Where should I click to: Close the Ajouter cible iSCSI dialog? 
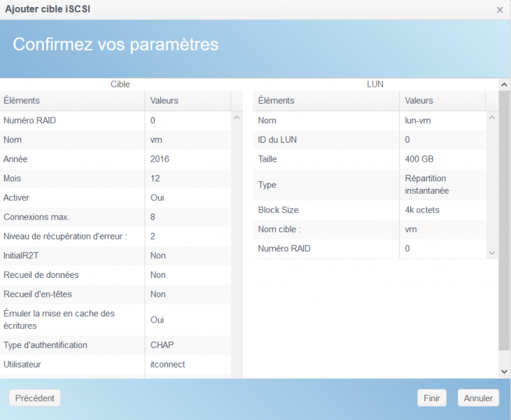click(499, 10)
